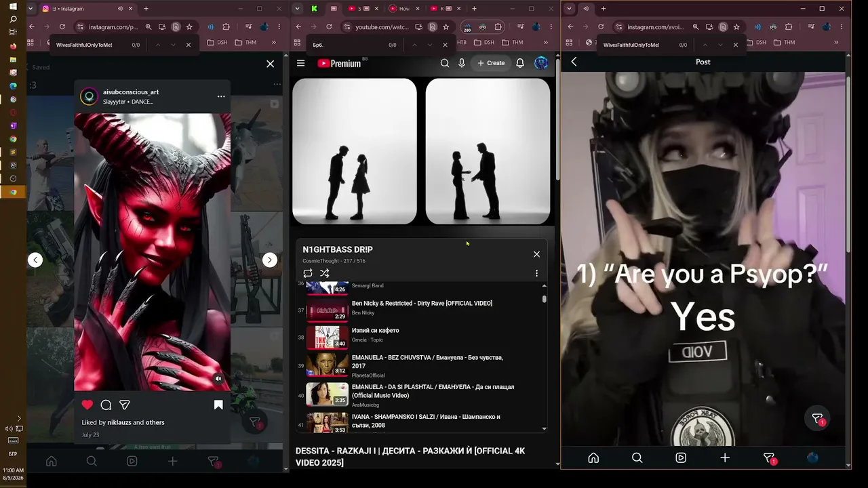
Task: Start YouTube voice search with the microphone
Action: tap(462, 63)
